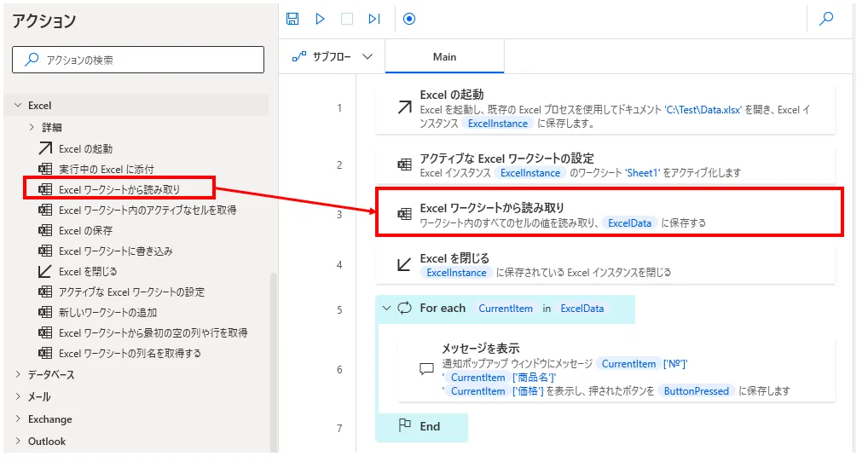Viewport: 868px width, 462px height.
Task: Click the Run next action step icon
Action: tap(374, 19)
